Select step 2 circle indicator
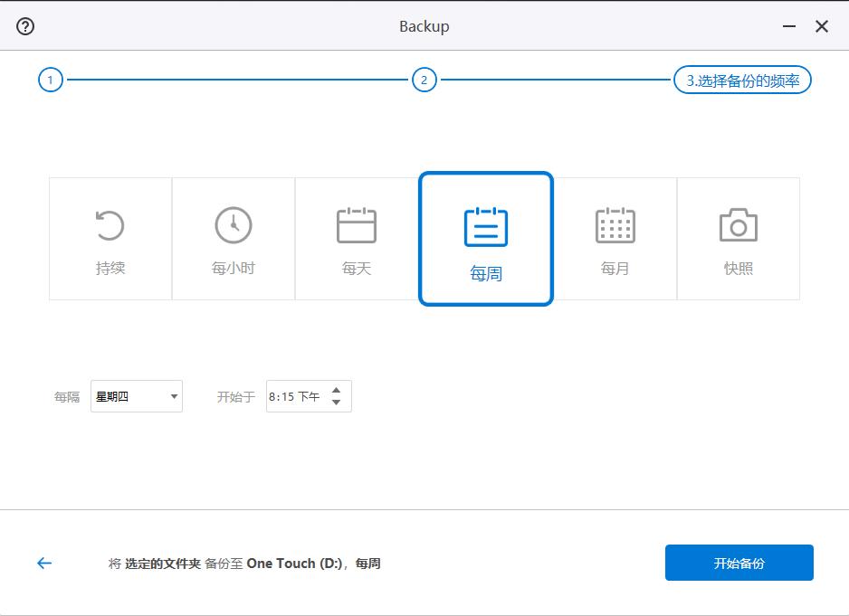Screen dimensions: 849x616 pos(424,80)
